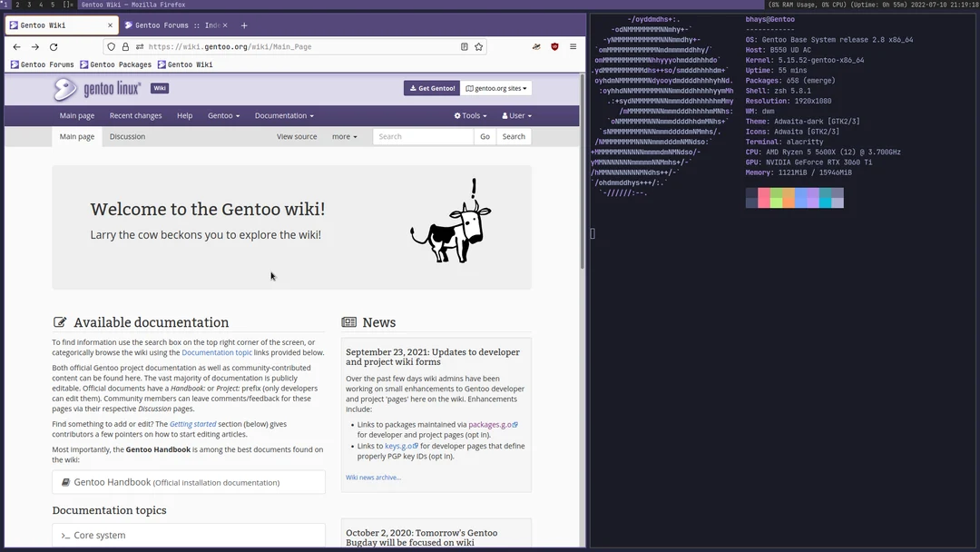This screenshot has height=552, width=980.
Task: Toggle bookmark with the star icon
Action: 478,46
